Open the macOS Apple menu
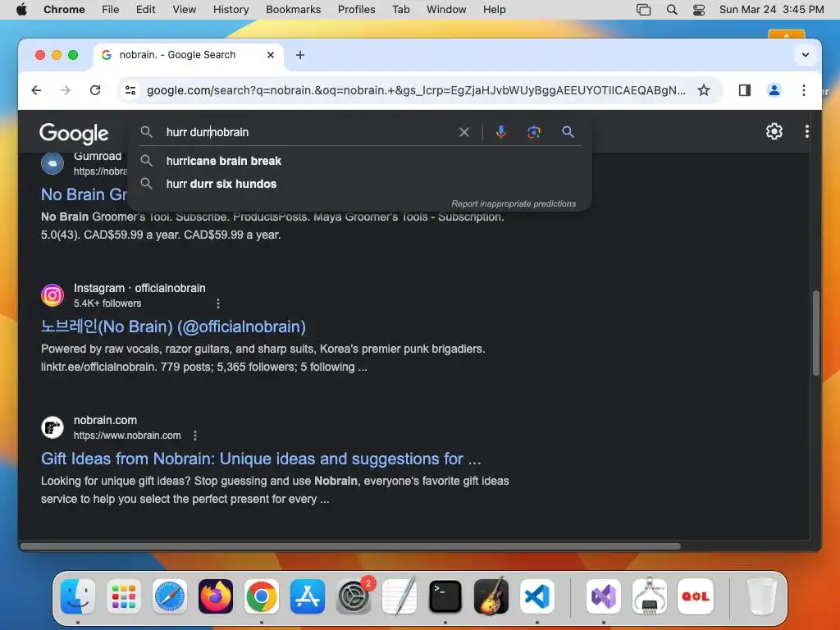 [x=21, y=10]
